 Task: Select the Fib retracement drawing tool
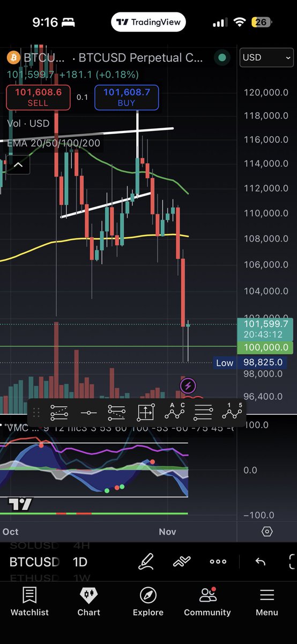[60, 413]
